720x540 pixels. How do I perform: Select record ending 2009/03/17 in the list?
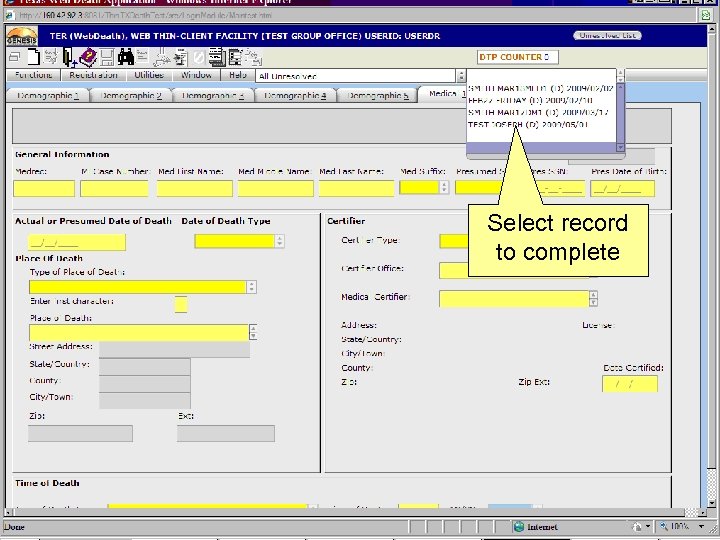click(x=538, y=112)
